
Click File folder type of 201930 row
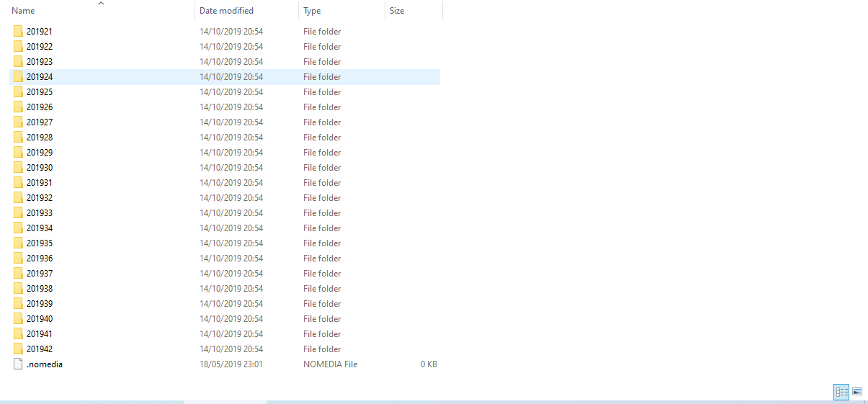coord(322,168)
